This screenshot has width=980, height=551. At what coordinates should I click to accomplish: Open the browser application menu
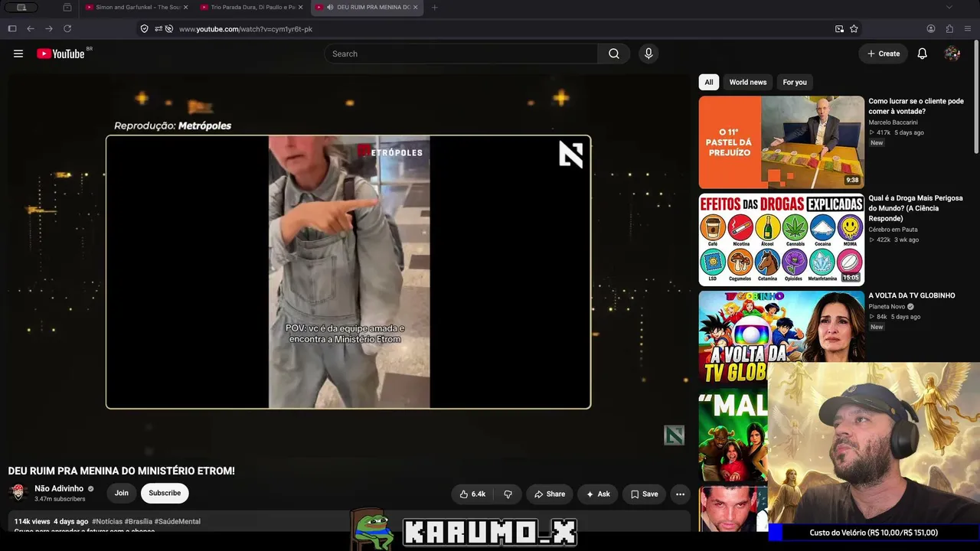click(968, 29)
